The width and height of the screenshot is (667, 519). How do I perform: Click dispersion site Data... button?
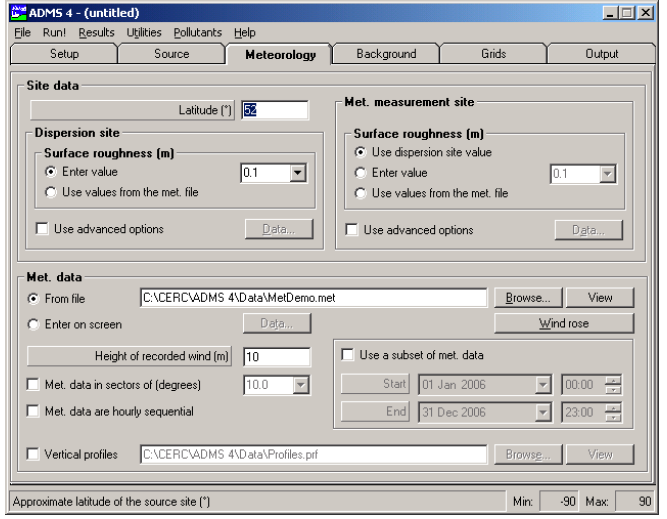(x=279, y=229)
